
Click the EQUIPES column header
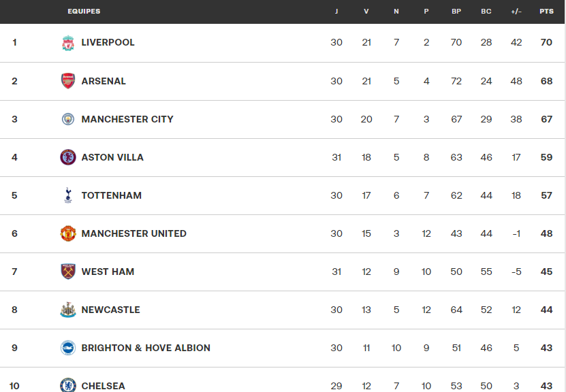point(84,12)
